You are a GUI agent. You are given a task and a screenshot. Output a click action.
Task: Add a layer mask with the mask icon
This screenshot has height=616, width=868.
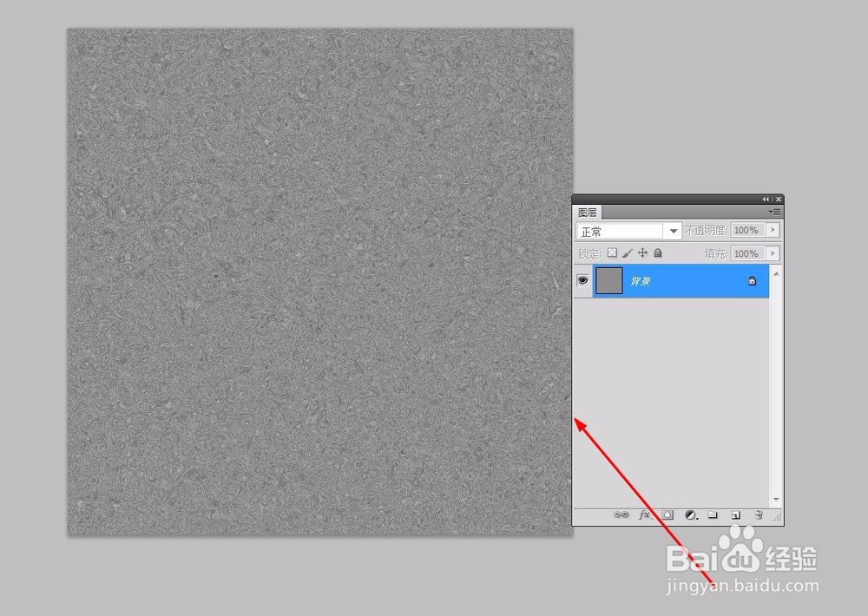[667, 514]
